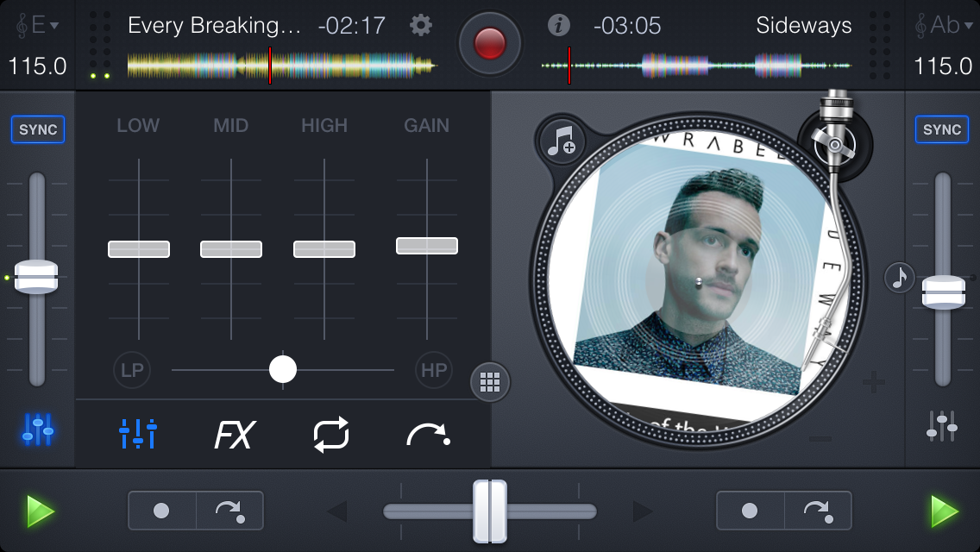Viewport: 980px width, 552px height.
Task: Set left deck cue point dot
Action: pos(162,511)
